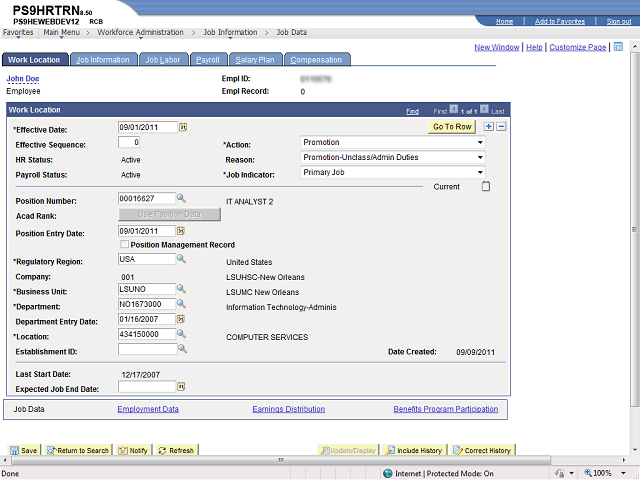Show previous row arrow in Work Location header
640x480 pixels.
[x=453, y=109]
